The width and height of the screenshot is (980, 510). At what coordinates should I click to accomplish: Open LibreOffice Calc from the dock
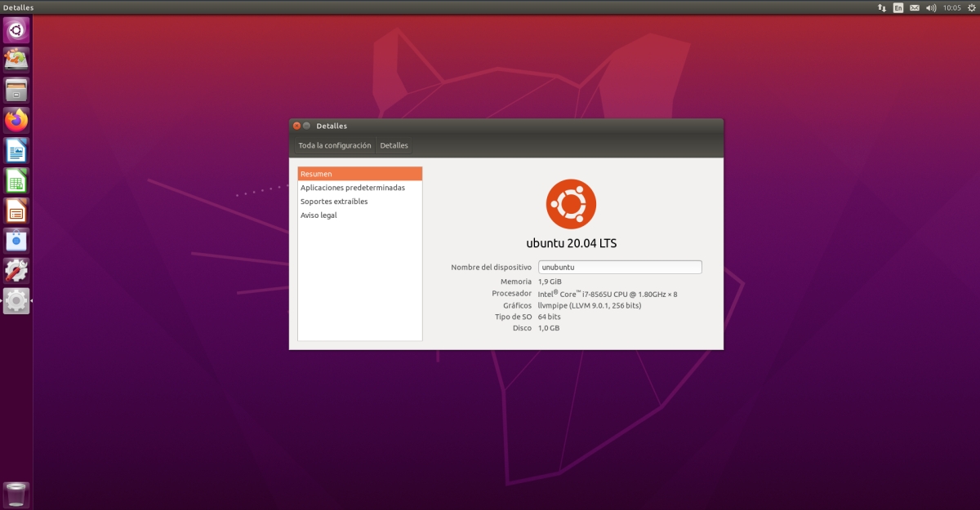click(x=16, y=179)
